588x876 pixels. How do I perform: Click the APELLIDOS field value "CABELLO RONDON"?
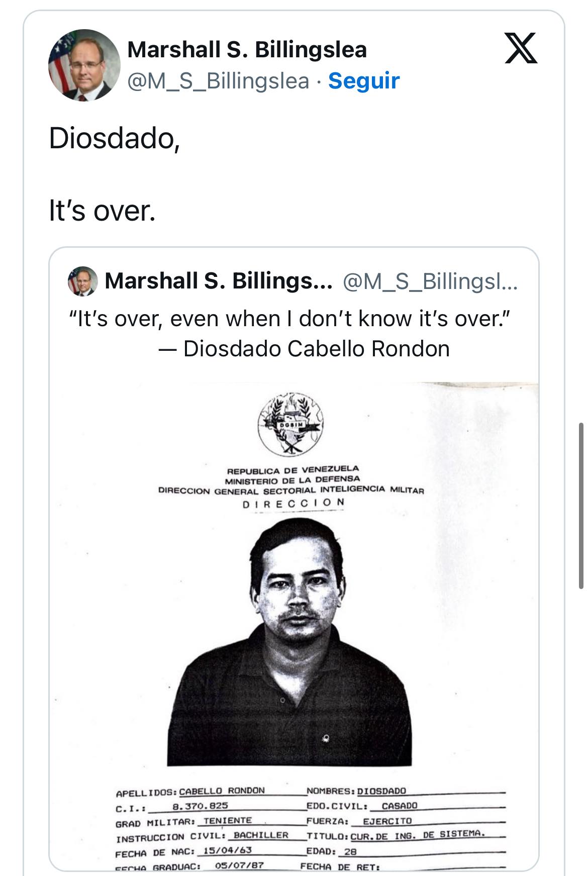[x=222, y=791]
